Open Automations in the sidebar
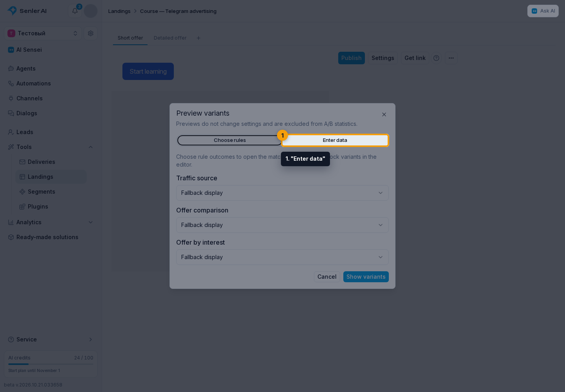 pos(51,83)
